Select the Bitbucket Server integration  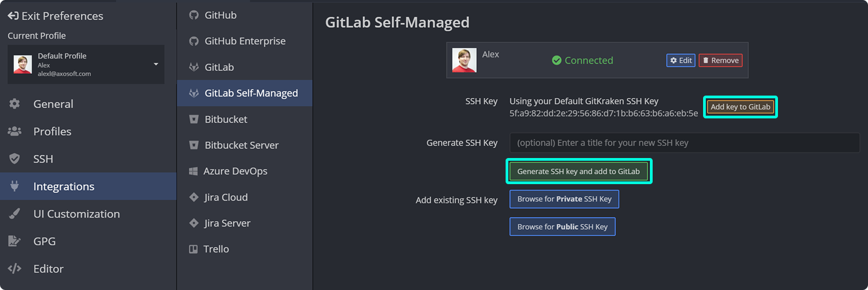click(x=241, y=145)
